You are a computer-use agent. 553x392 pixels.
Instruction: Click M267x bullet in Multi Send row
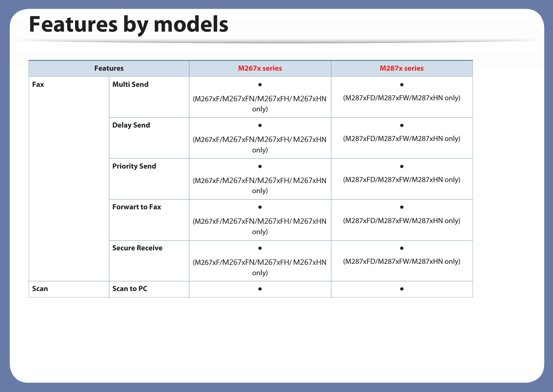260,84
